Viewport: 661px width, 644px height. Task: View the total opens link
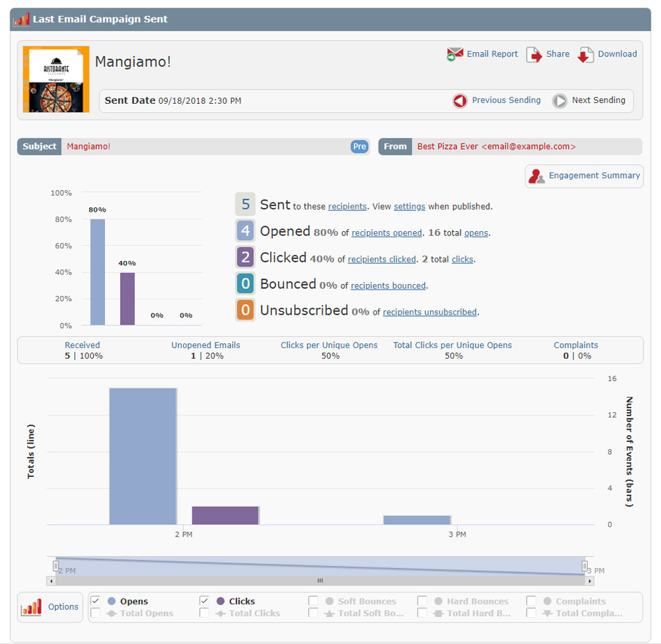(x=477, y=233)
